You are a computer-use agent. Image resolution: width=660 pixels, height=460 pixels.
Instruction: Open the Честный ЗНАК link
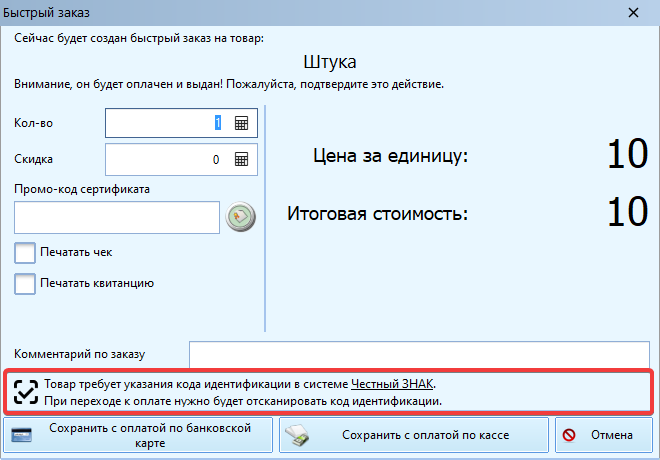393,383
